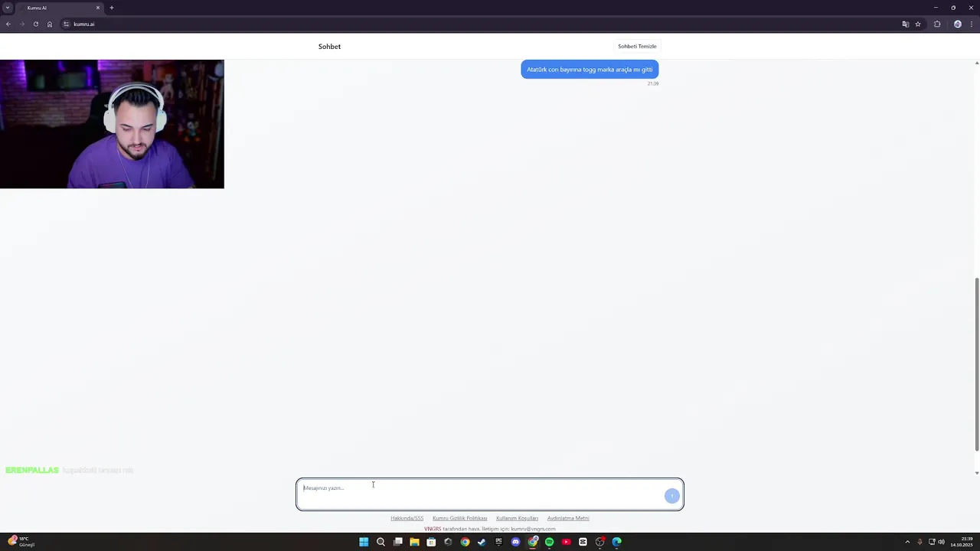Open the tab search dropdown arrow
Screen dimensions: 980x551
pyautogui.click(x=8, y=8)
